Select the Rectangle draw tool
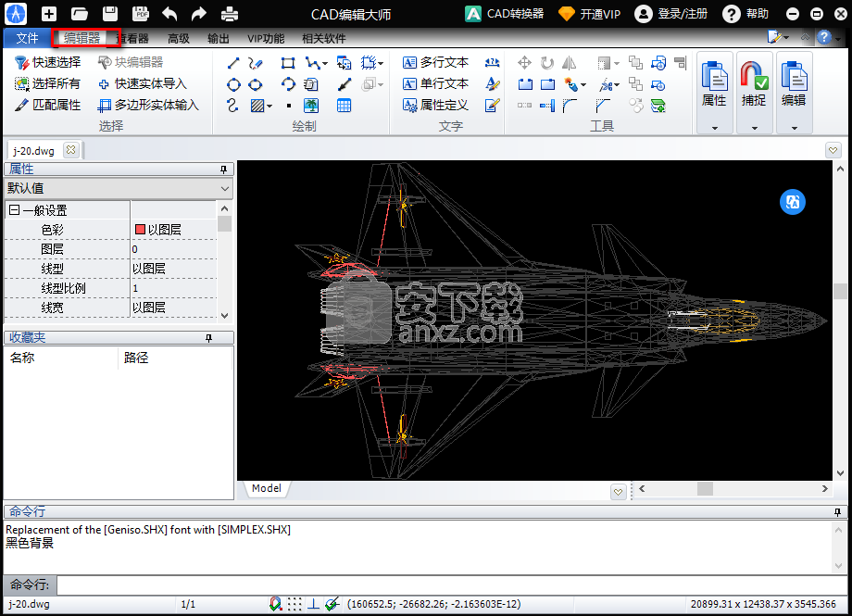The image size is (852, 616). pyautogui.click(x=288, y=63)
